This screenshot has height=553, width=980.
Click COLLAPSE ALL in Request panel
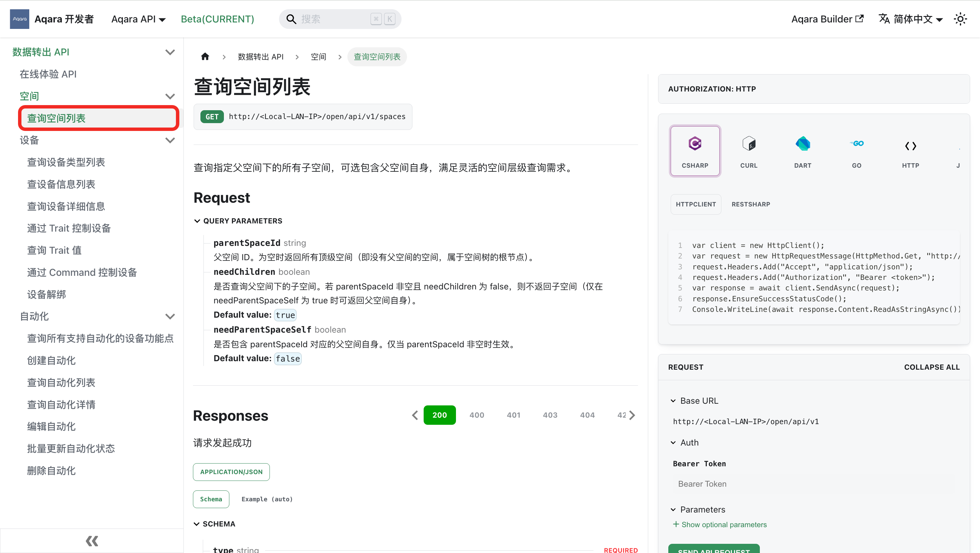point(932,367)
